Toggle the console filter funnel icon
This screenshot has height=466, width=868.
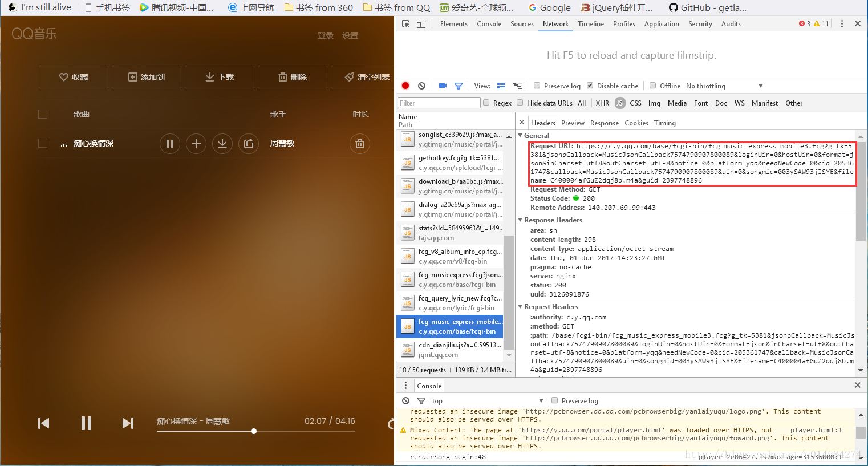click(x=421, y=401)
